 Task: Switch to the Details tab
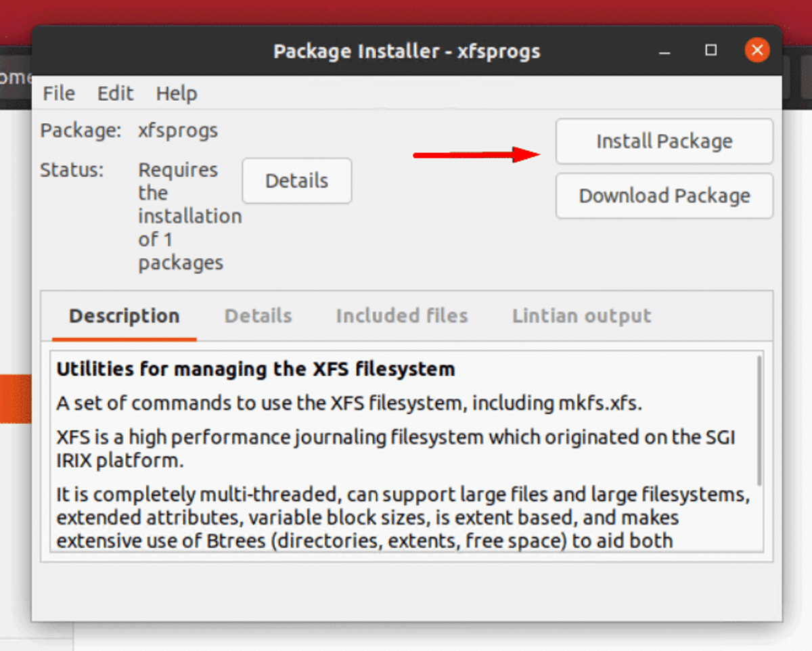tap(258, 316)
